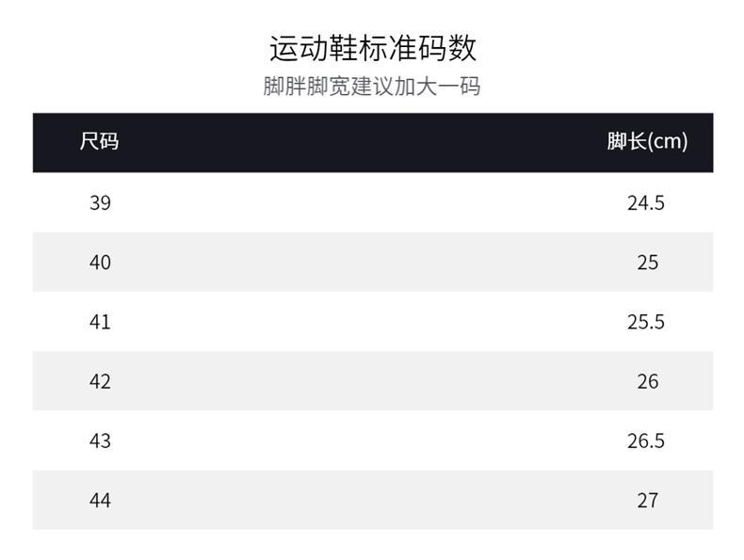The height and width of the screenshot is (560, 744).
Task: Pick size 44 in the size column
Action: click(100, 500)
